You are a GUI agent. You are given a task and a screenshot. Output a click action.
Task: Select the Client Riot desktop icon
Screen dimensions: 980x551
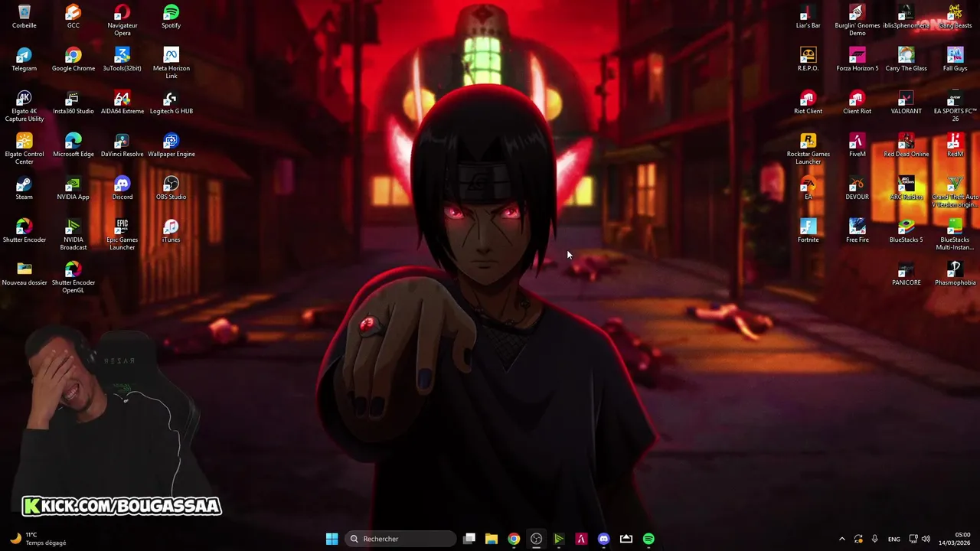[x=857, y=103]
